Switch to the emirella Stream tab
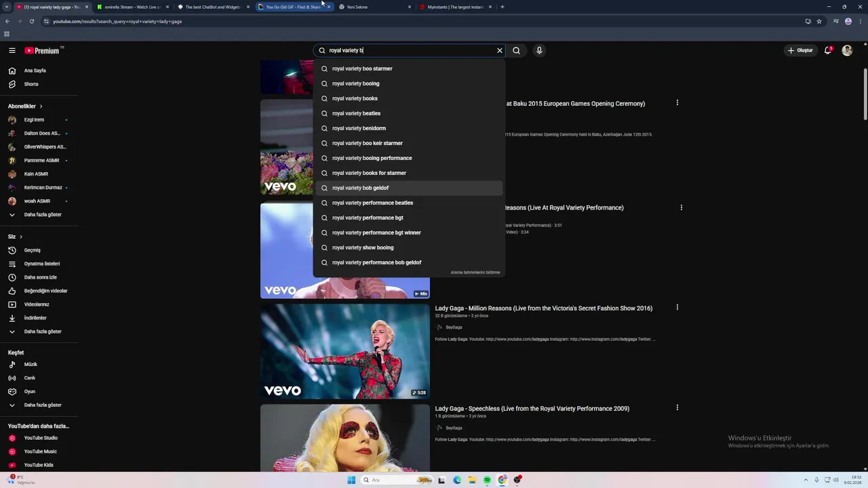The image size is (868, 488). pyautogui.click(x=132, y=7)
